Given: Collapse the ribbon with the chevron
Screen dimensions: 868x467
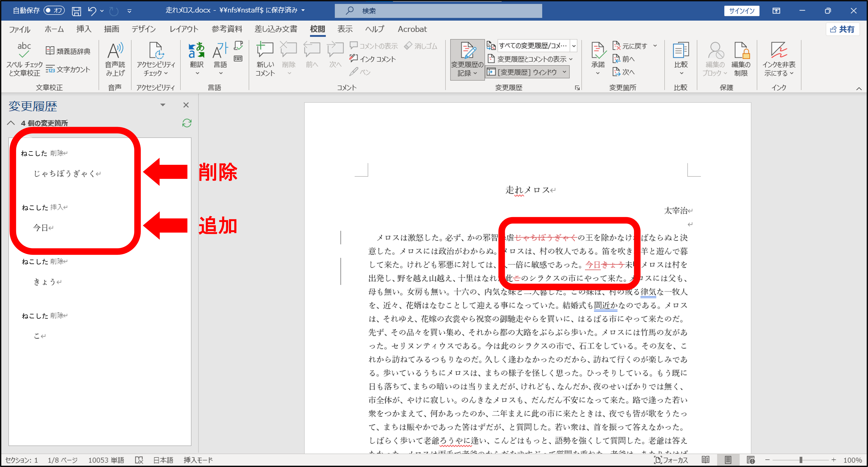Looking at the screenshot, I should 859,88.
